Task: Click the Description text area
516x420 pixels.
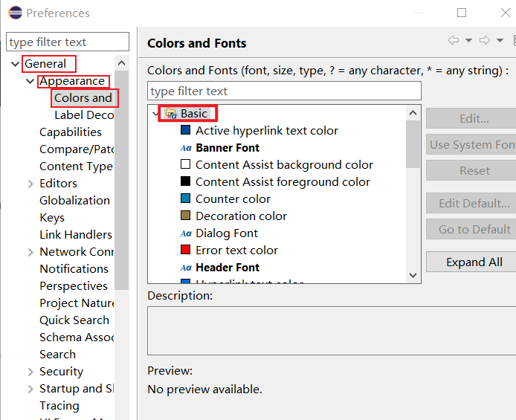Action: coord(332,331)
